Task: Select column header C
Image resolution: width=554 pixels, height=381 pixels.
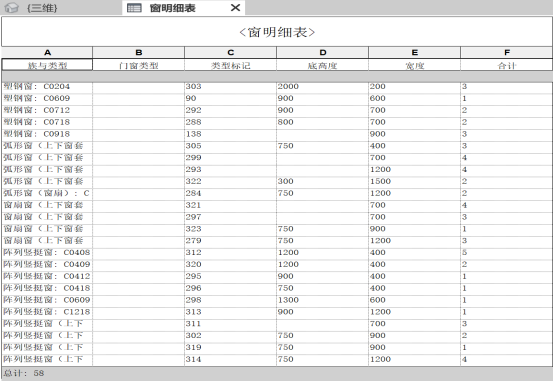Action: [230, 53]
